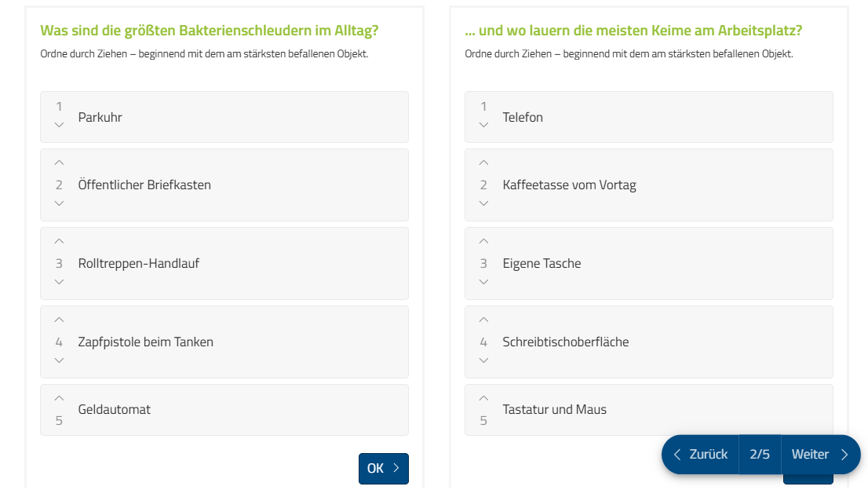Go to next page with Weiter

click(820, 455)
